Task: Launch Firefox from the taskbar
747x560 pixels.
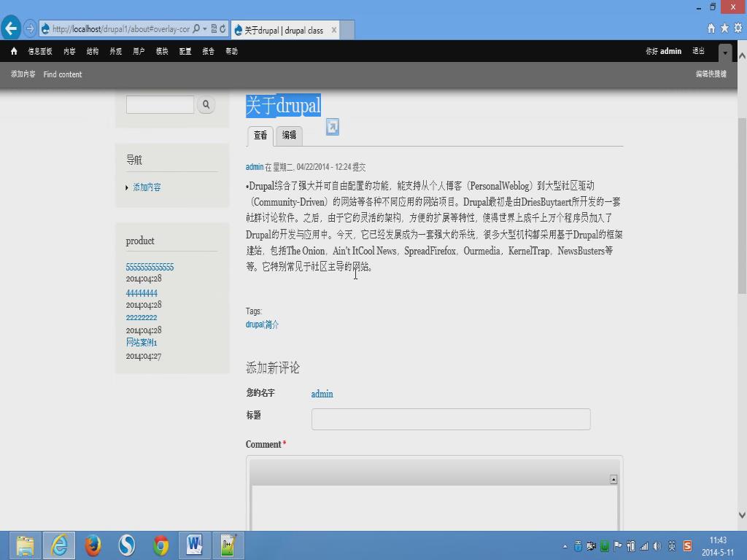Action: tap(93, 545)
